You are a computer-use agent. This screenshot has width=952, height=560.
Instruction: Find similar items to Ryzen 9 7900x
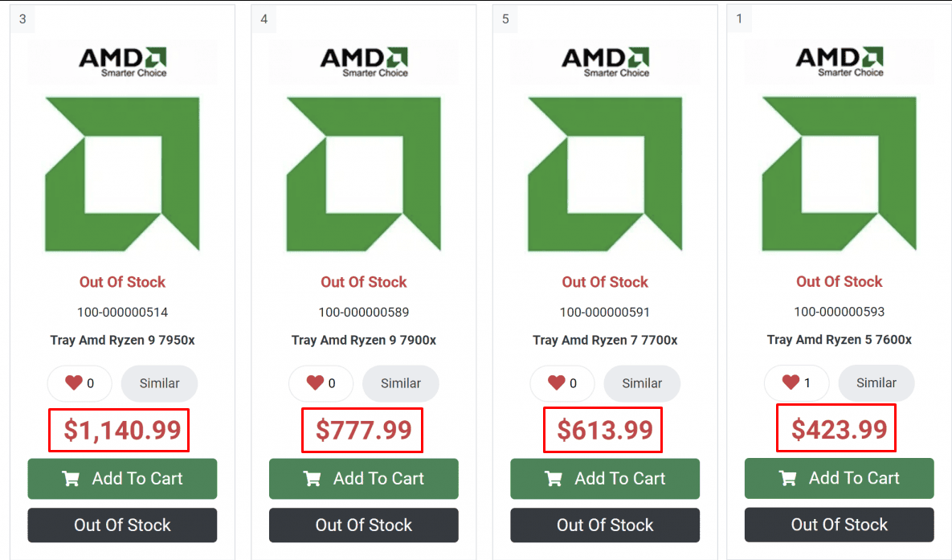click(400, 383)
